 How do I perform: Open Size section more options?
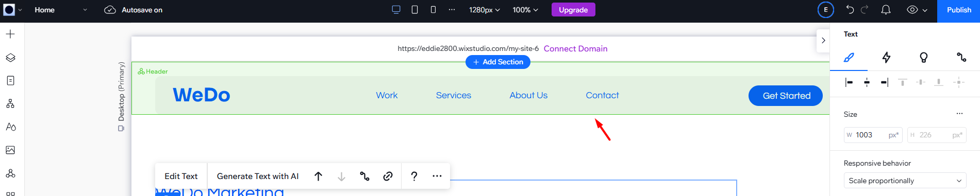pos(959,114)
